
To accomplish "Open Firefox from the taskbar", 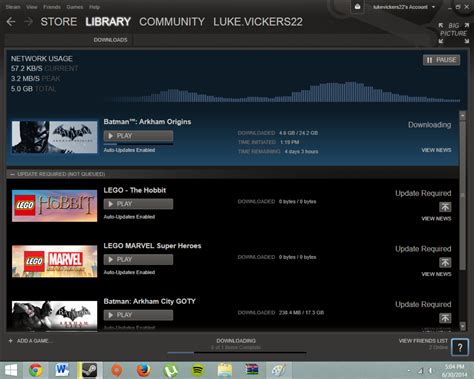I will click(x=143, y=370).
